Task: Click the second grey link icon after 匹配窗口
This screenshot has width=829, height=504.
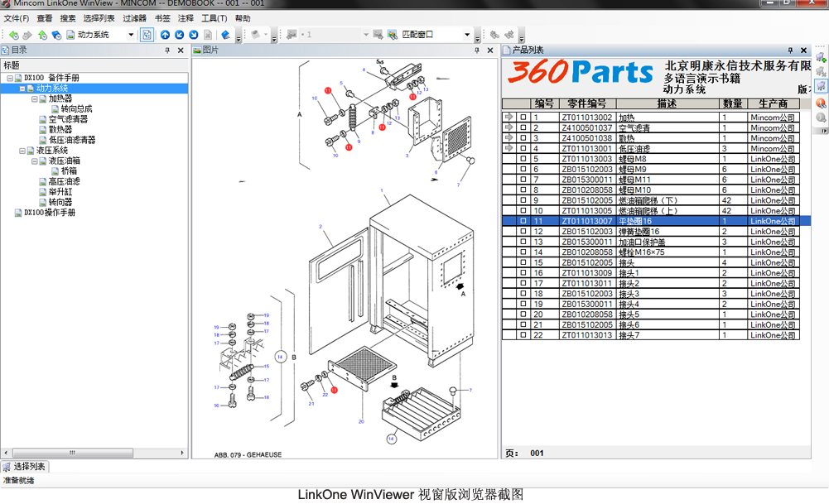Action: [509, 35]
